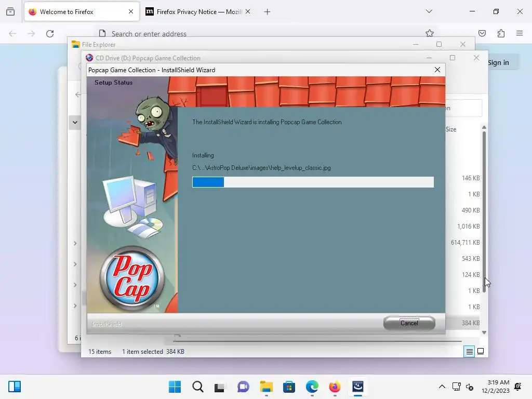This screenshot has height=399, width=532.
Task: Expand the third collapsed navigation tree node
Action: click(75, 285)
